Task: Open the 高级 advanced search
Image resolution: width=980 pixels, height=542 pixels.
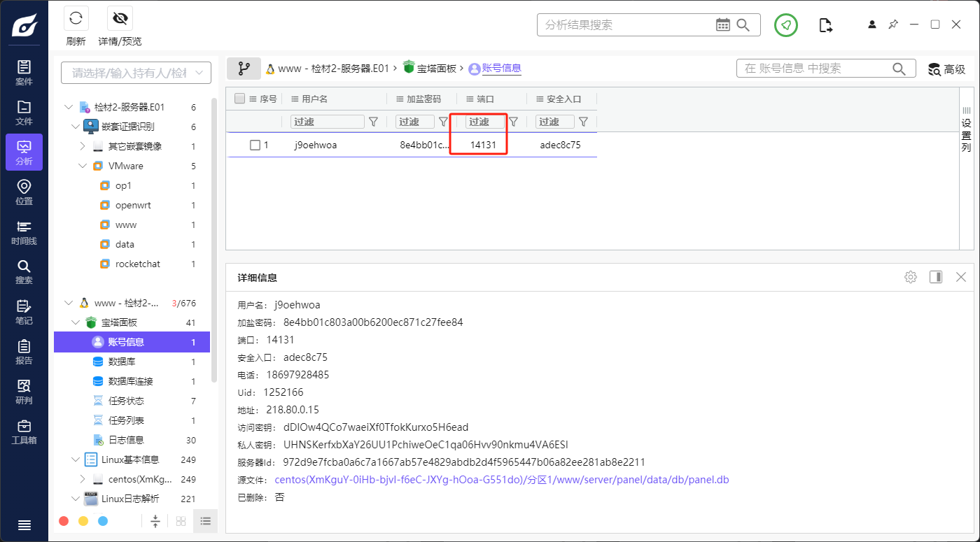Action: coord(946,69)
